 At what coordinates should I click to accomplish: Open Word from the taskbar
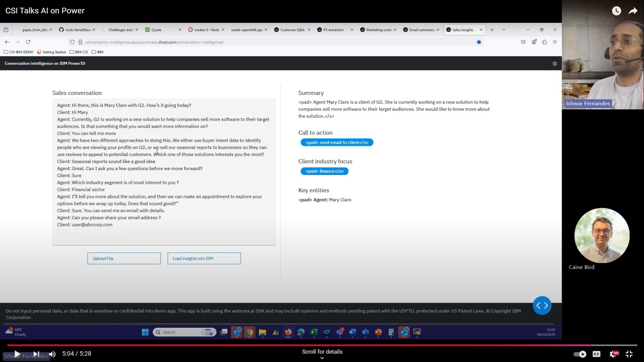coord(352,332)
